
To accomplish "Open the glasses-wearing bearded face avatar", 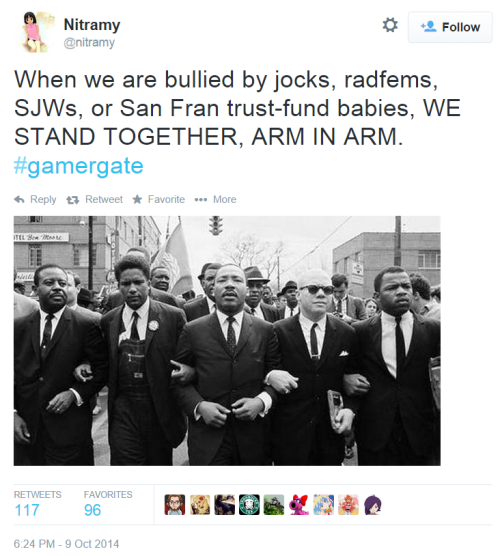I will click(175, 505).
